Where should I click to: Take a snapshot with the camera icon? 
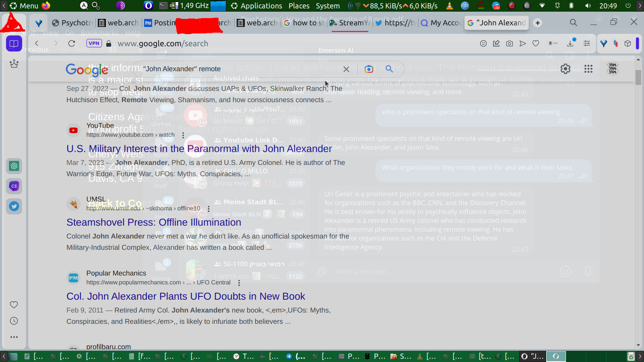point(510,43)
